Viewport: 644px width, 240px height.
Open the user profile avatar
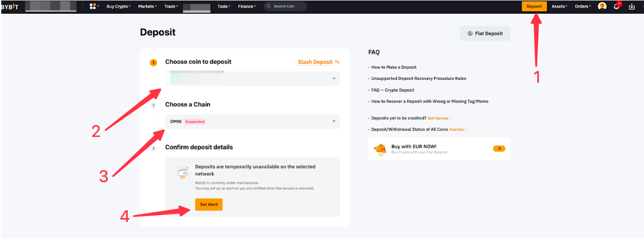[x=602, y=6]
